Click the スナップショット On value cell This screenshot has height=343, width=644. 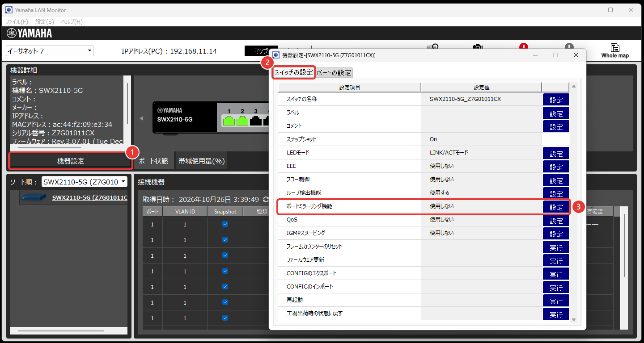482,139
